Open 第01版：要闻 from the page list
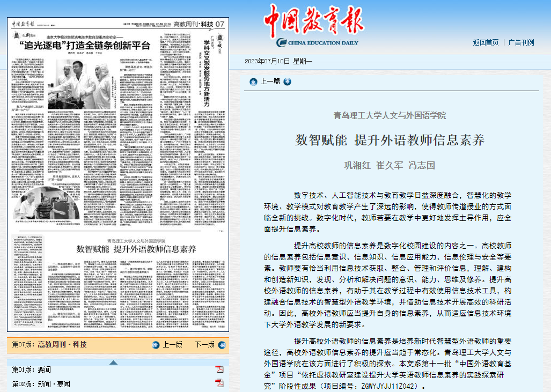This screenshot has height=392, width=551. pos(32,369)
